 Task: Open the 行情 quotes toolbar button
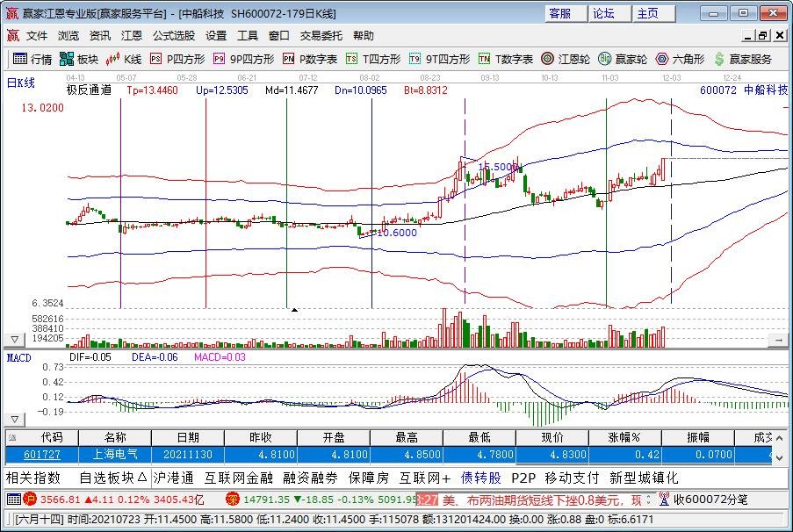32,59
